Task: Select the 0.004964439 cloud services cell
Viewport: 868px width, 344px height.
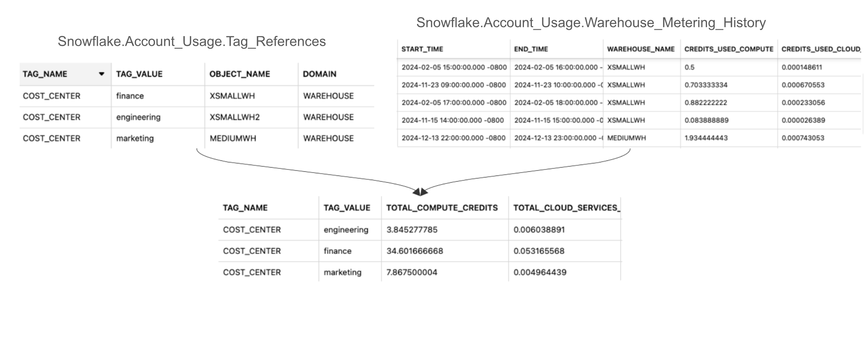Action: click(x=540, y=272)
